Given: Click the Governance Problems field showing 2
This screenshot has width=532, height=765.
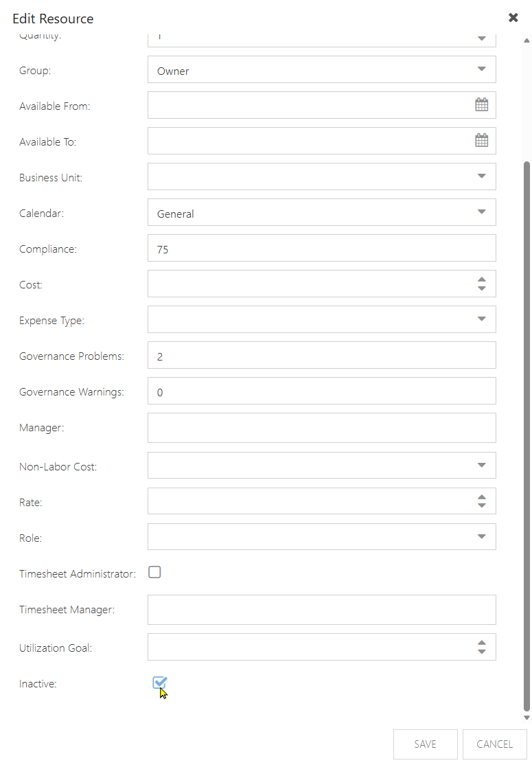Looking at the screenshot, I should pyautogui.click(x=322, y=355).
